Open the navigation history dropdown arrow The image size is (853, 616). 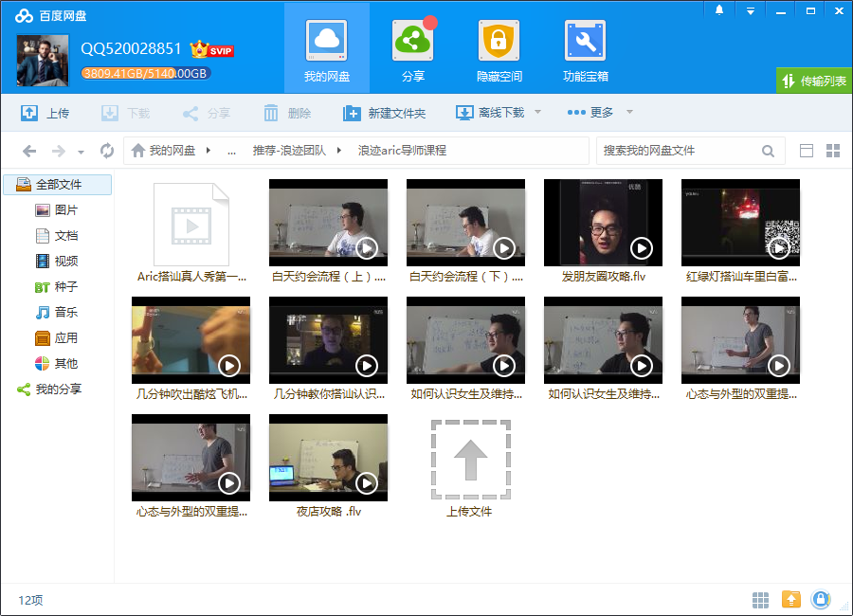(81, 153)
